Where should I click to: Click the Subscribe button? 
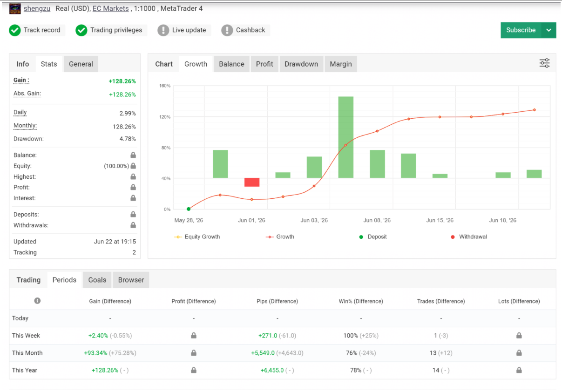(x=521, y=30)
